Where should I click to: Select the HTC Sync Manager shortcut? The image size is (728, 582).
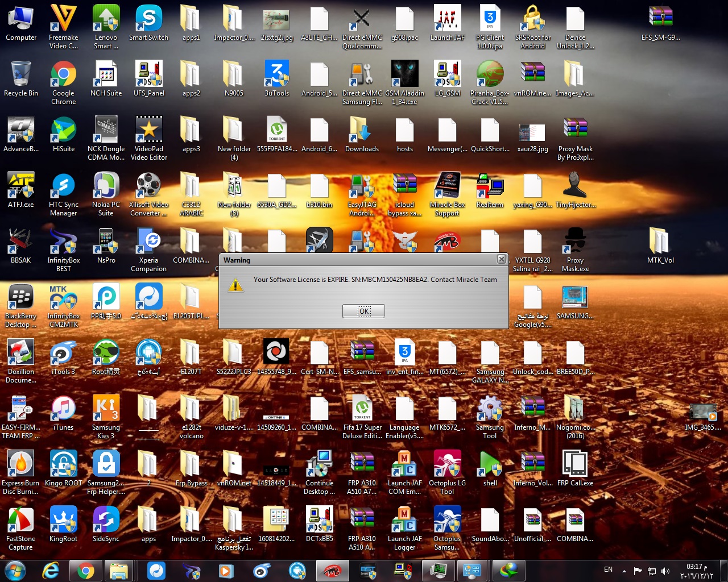click(x=64, y=194)
